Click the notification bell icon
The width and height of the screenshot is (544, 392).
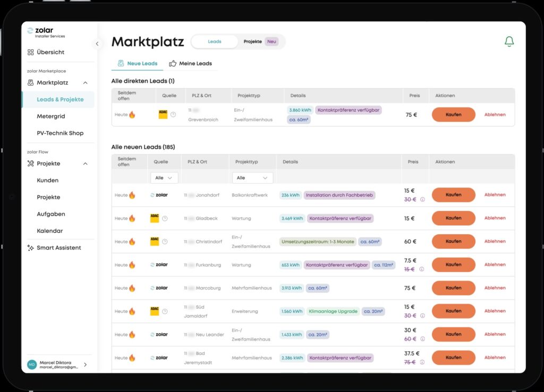(509, 42)
